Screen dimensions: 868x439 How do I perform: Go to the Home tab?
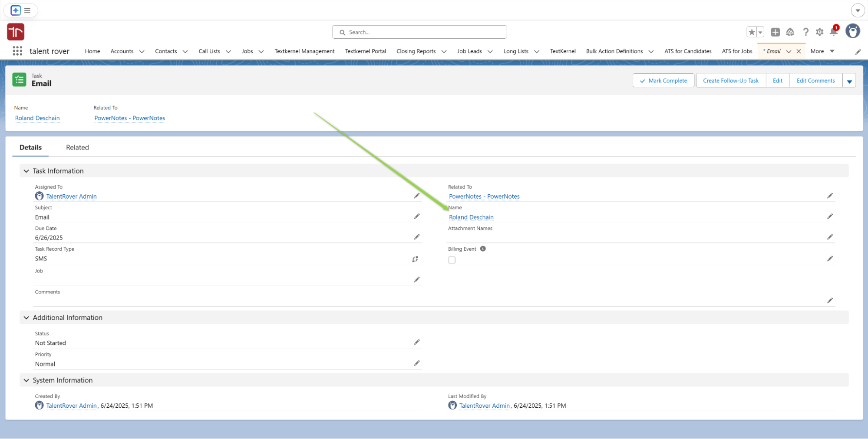[92, 51]
